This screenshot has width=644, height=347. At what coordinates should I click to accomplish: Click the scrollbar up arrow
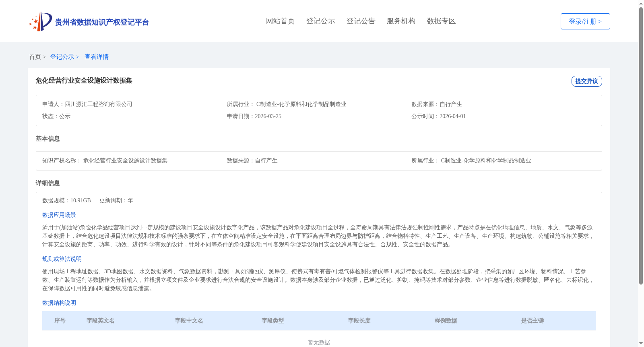[x=641, y=3]
